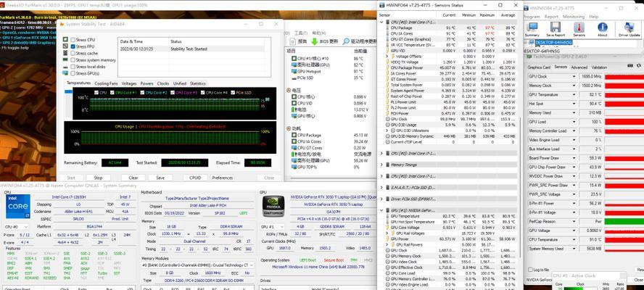Open the CPU #0 selector in System Summary
Viewport: 644px width, 290px height.
[x=17, y=227]
